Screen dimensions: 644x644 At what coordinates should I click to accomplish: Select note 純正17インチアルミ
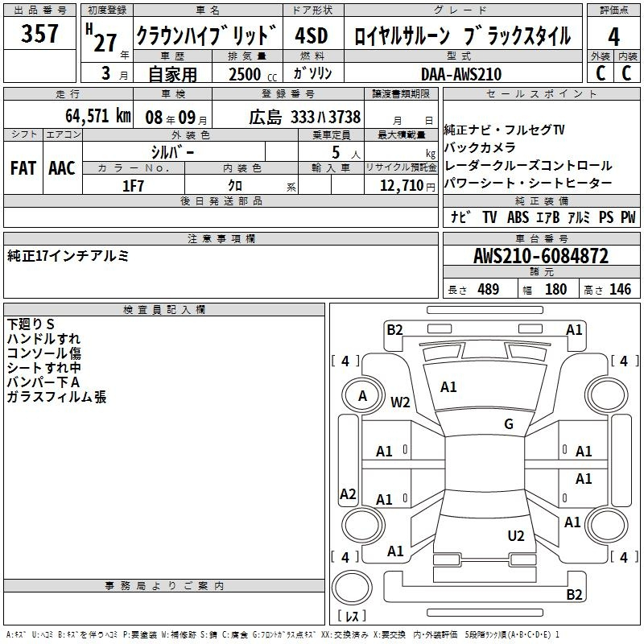68,256
